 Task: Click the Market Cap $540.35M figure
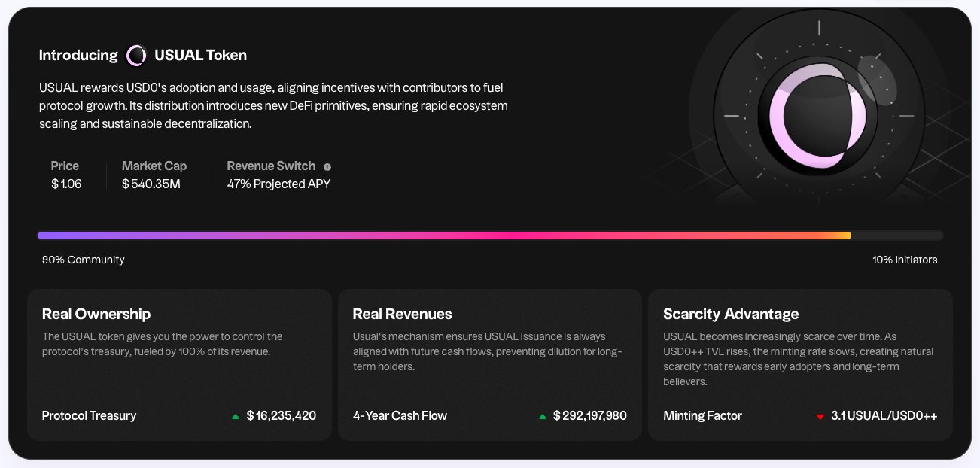click(x=151, y=184)
